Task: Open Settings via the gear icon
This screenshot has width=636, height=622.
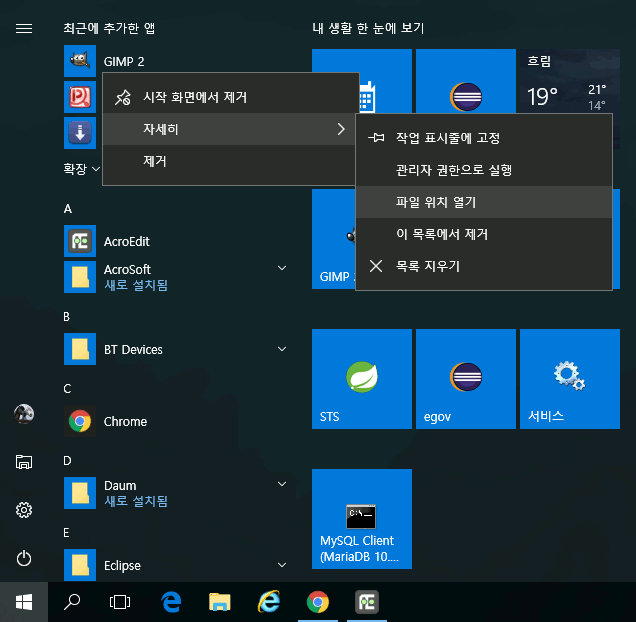Action: tap(24, 510)
